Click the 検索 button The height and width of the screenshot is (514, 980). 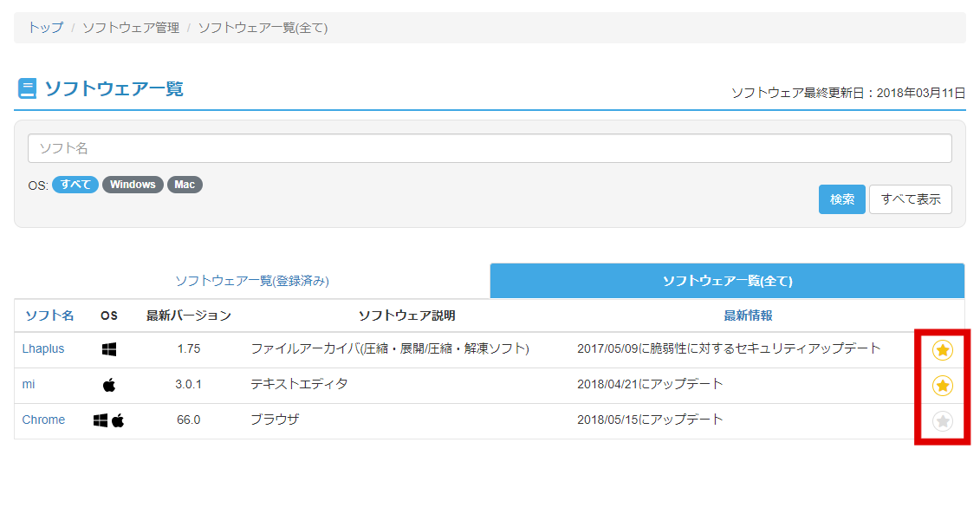pos(842,199)
